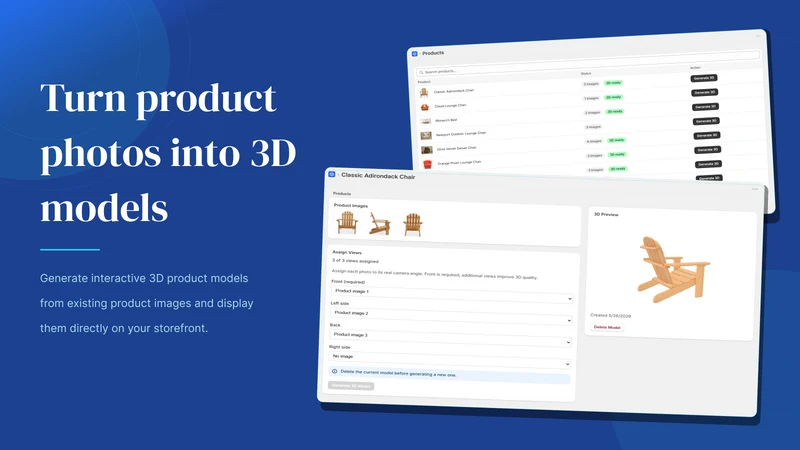
Task: Open the Right side view dropdown
Action: (x=449, y=360)
